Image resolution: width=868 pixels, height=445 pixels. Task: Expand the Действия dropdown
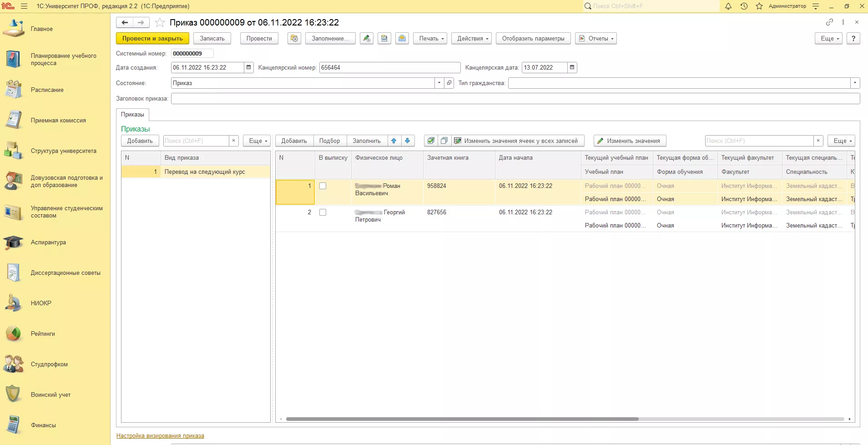click(471, 39)
